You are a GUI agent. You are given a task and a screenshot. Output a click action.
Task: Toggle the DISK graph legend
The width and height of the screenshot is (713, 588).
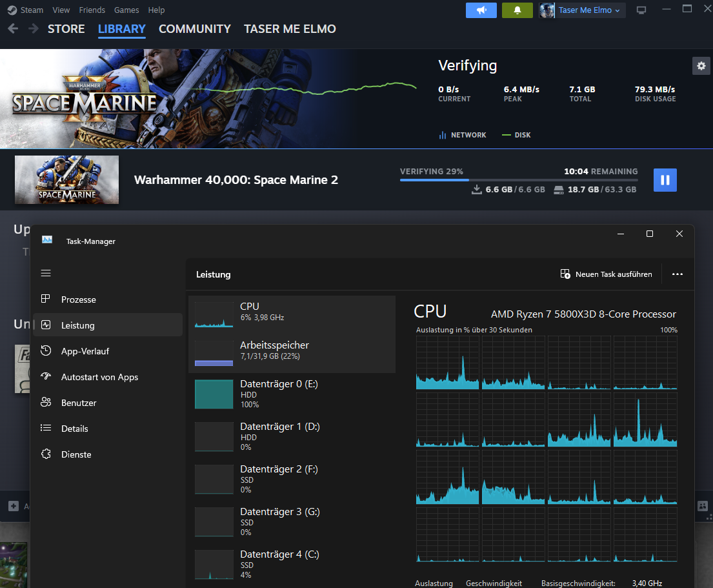click(516, 135)
